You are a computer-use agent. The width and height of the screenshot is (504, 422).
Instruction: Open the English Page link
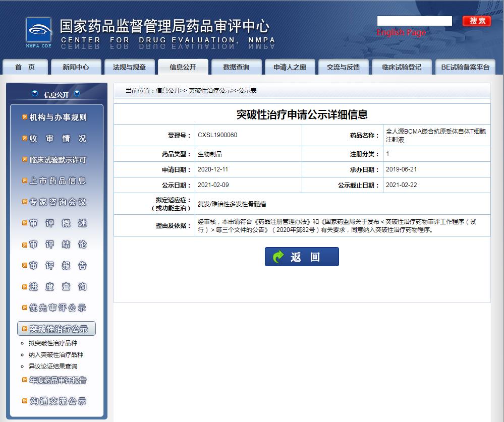[401, 33]
